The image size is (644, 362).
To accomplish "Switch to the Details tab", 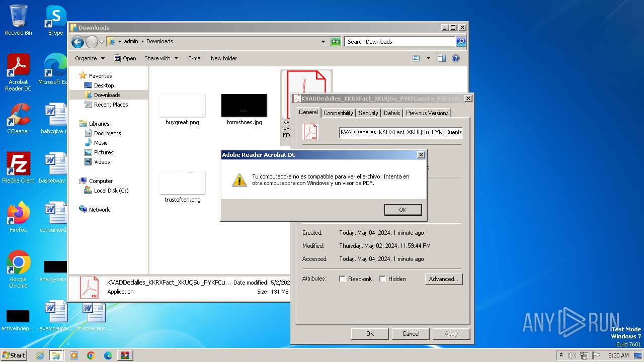I will coord(392,113).
